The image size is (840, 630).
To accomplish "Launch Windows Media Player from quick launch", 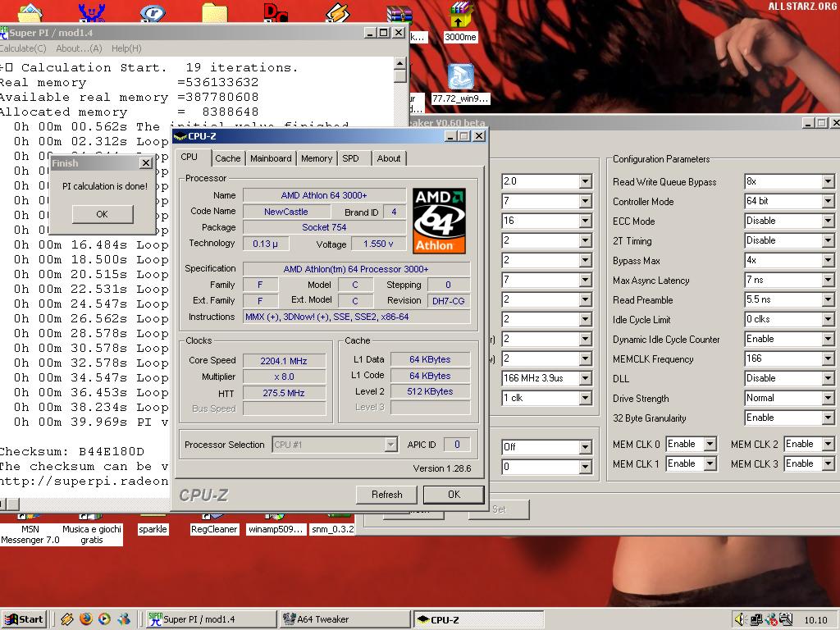I will click(104, 619).
